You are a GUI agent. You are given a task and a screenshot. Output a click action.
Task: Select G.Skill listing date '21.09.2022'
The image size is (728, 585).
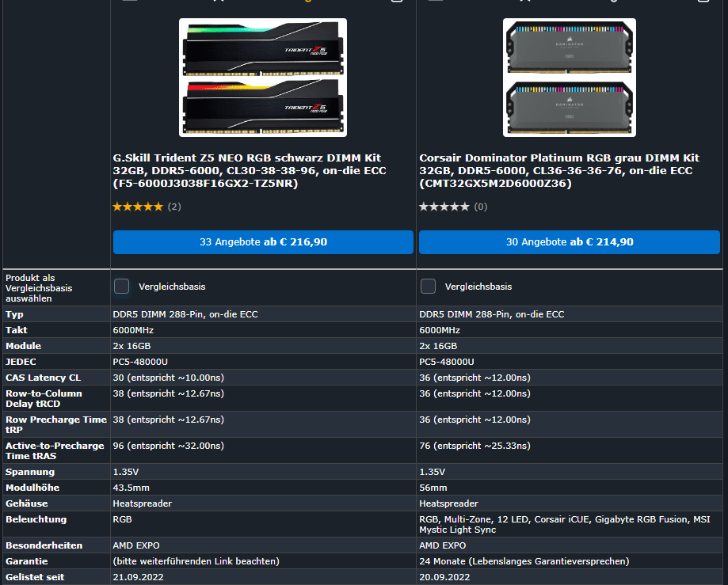[138, 576]
